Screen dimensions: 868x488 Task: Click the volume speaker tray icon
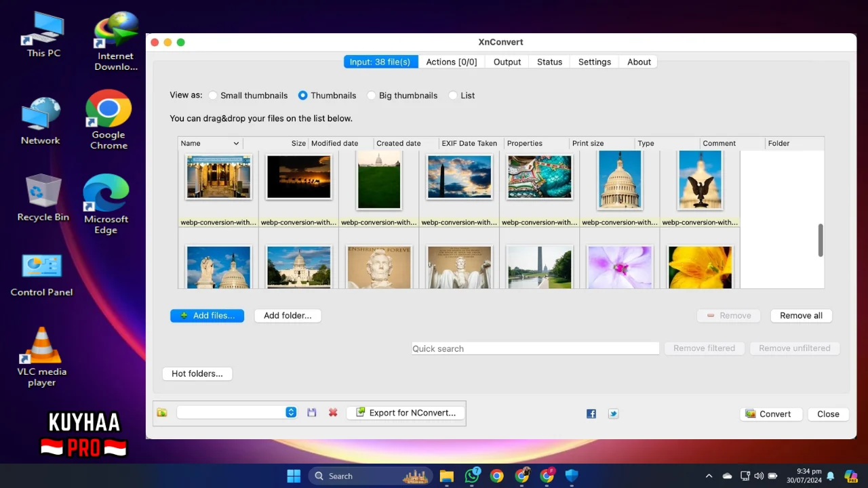click(x=759, y=476)
